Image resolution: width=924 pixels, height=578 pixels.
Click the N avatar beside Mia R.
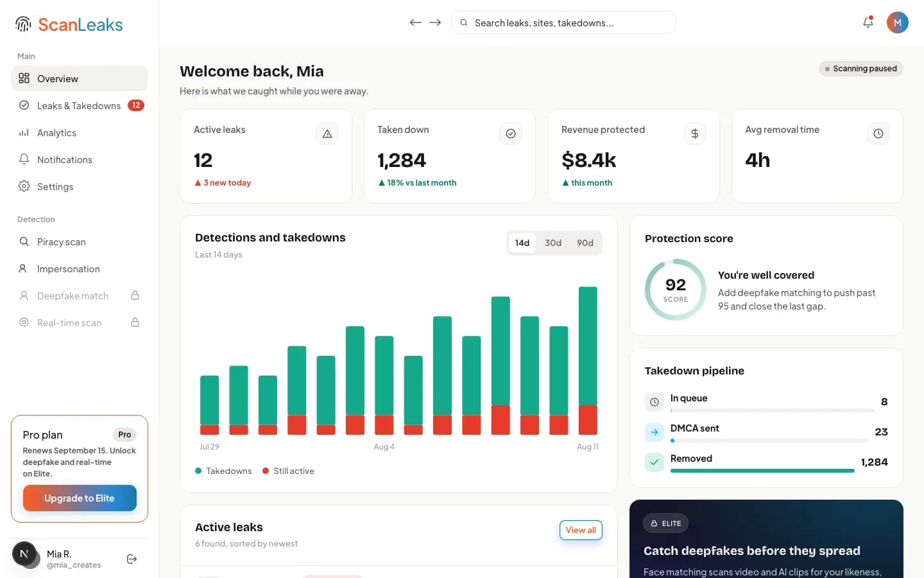(24, 554)
